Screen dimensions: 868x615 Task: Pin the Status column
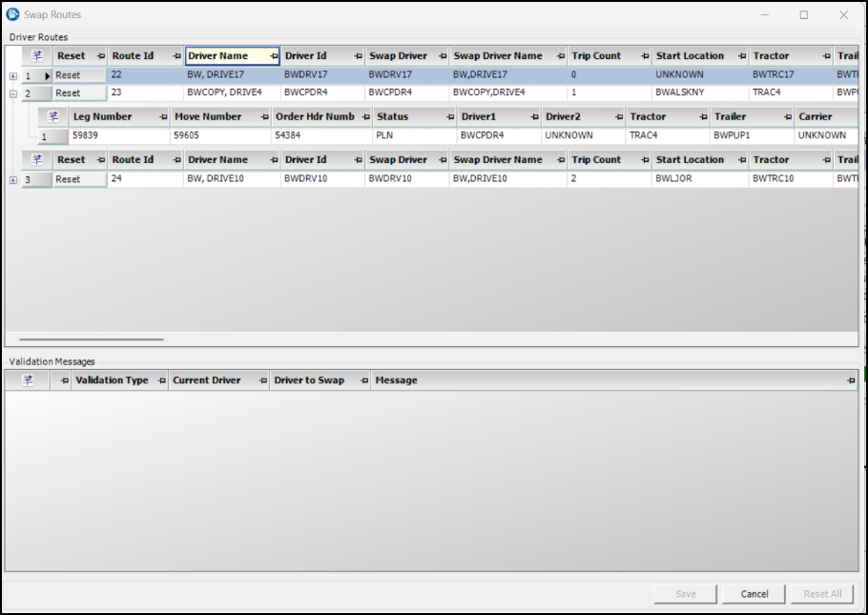[x=450, y=116]
